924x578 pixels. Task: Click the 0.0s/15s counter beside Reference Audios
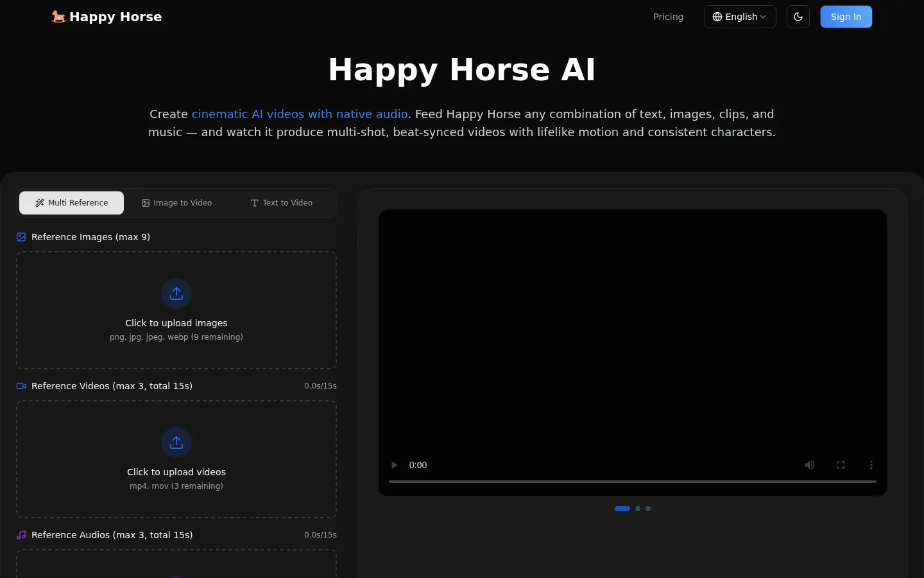[320, 535]
